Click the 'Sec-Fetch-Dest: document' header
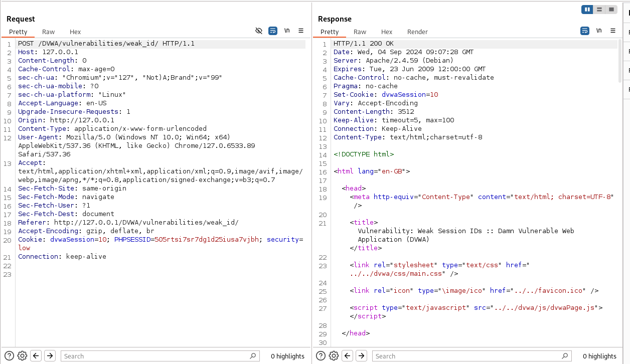 click(66, 214)
